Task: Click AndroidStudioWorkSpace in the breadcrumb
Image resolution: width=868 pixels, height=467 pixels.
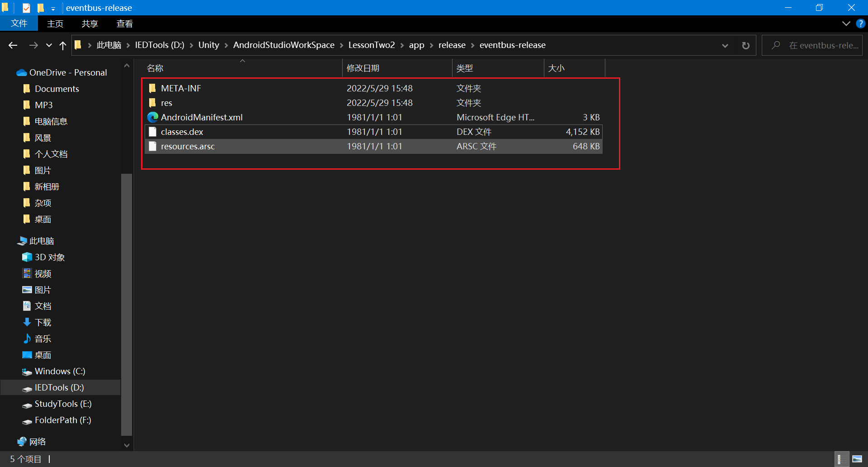Action: (x=284, y=45)
